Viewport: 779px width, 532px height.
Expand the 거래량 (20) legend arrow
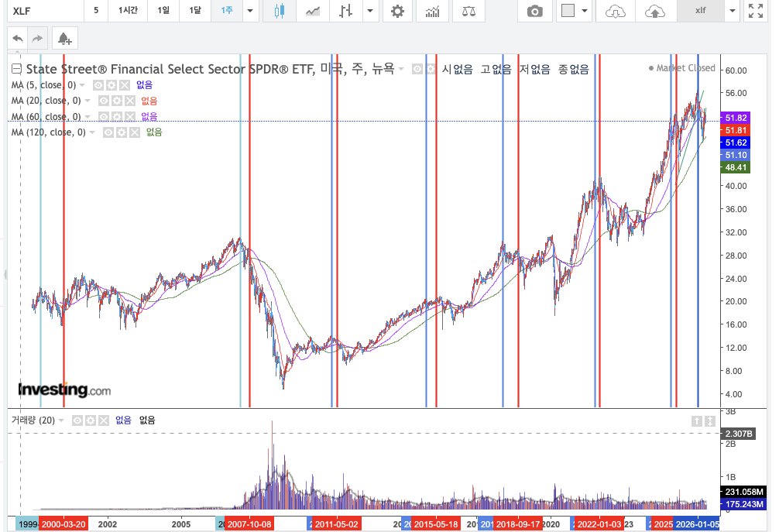[61, 420]
